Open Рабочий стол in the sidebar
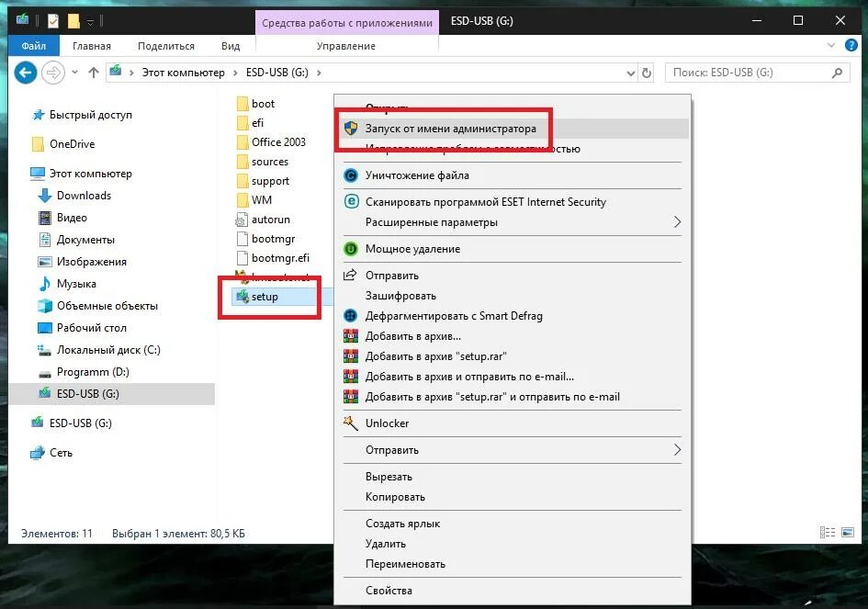Image resolution: width=868 pixels, height=609 pixels. [91, 328]
